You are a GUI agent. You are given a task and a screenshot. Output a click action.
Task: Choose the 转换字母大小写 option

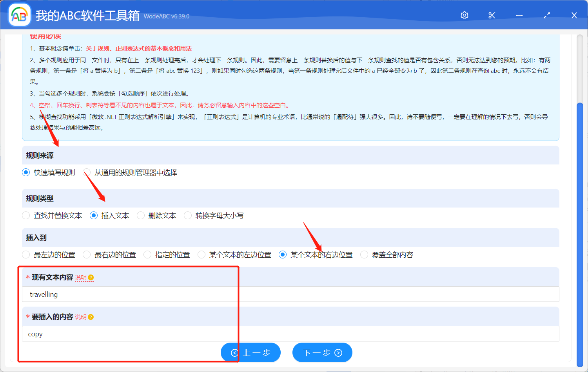188,216
